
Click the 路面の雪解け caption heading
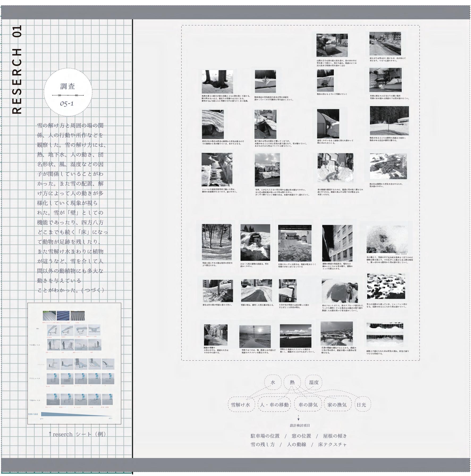[209, 348]
